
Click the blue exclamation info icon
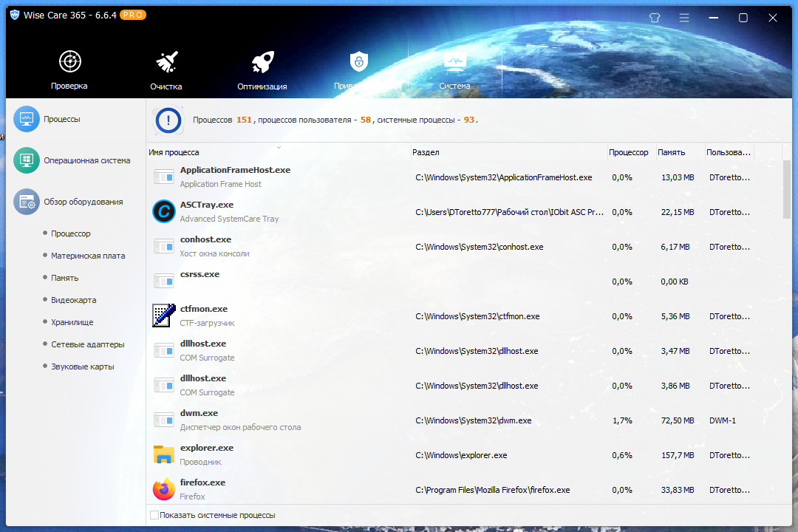(x=168, y=120)
